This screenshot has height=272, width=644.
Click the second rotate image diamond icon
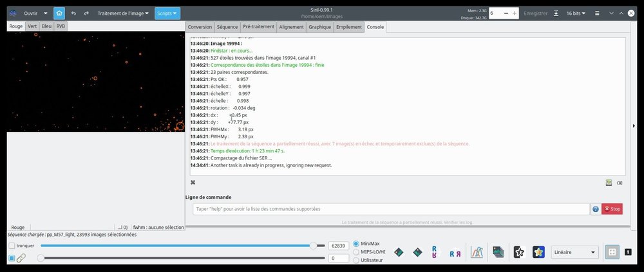417,252
